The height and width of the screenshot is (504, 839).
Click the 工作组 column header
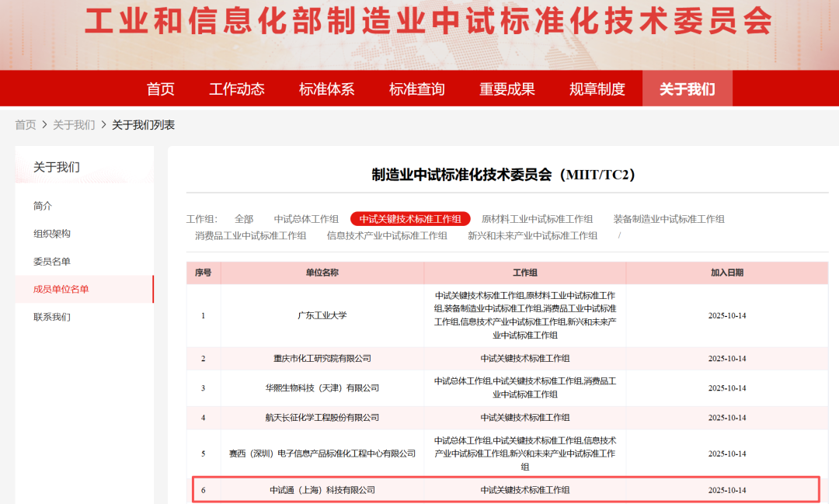click(525, 273)
